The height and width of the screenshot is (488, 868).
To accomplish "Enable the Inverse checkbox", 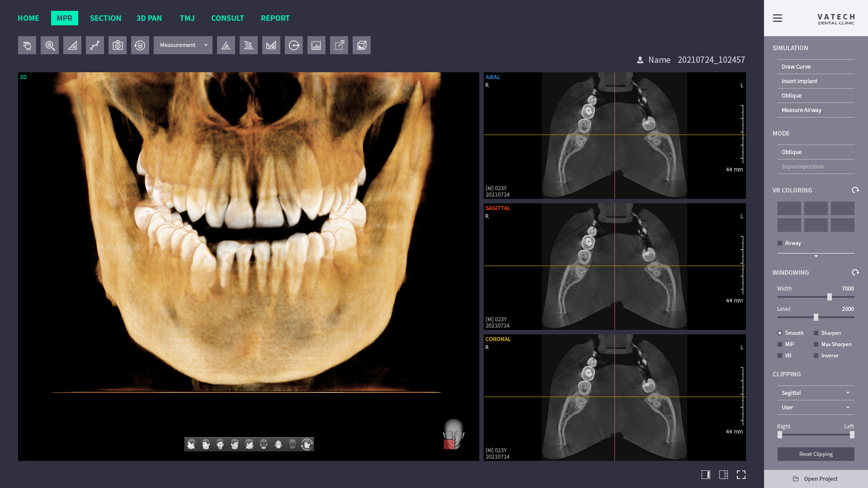I will coord(816,356).
